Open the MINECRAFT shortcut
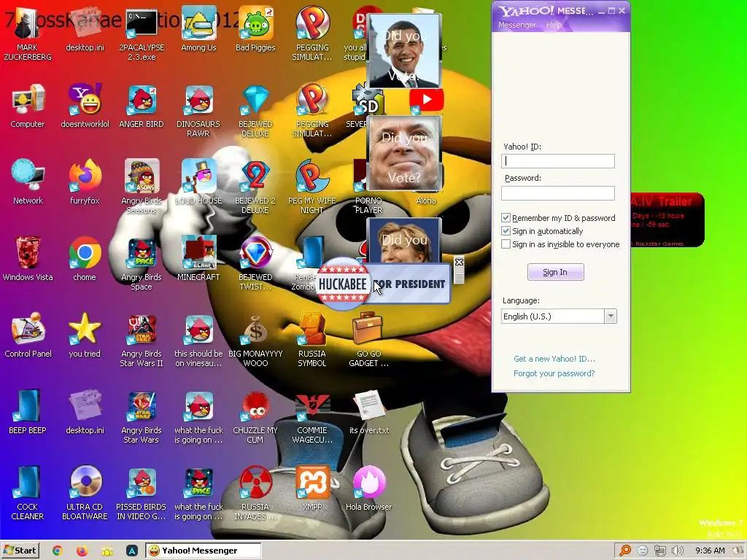 [x=198, y=259]
